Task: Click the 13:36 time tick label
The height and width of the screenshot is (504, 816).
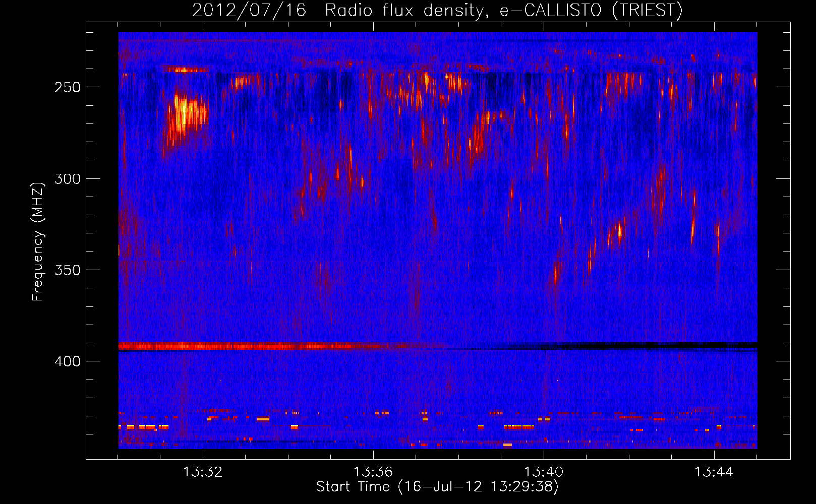Action: tap(373, 472)
